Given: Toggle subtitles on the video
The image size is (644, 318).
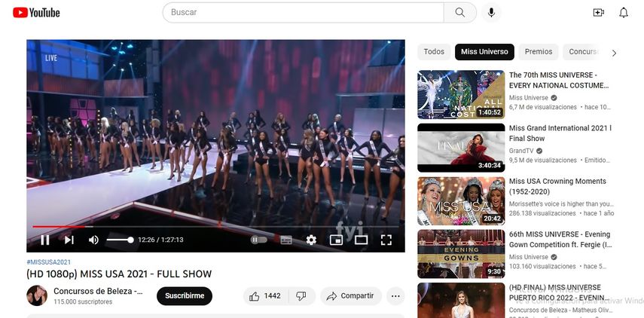Looking at the screenshot, I should point(286,240).
